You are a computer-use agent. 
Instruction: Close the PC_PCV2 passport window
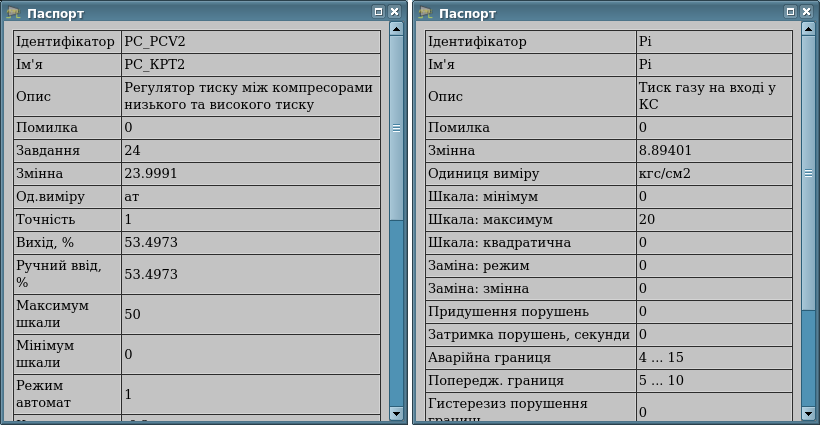(394, 12)
